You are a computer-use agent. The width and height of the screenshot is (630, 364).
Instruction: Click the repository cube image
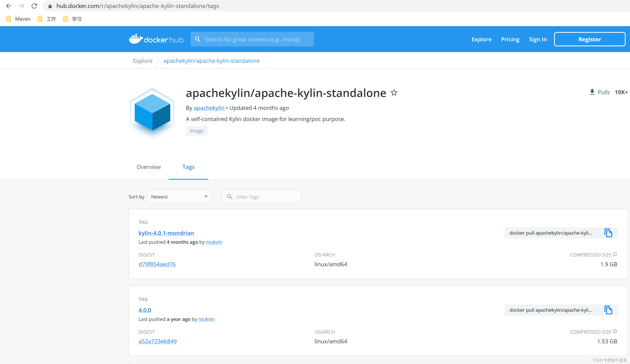152,112
